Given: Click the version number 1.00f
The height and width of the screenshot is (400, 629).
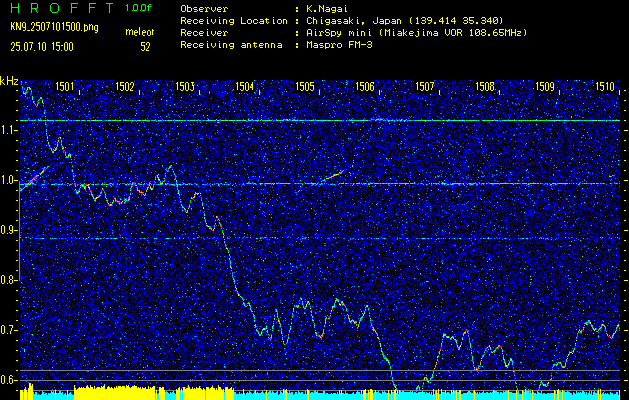Looking at the screenshot, I should [138, 8].
